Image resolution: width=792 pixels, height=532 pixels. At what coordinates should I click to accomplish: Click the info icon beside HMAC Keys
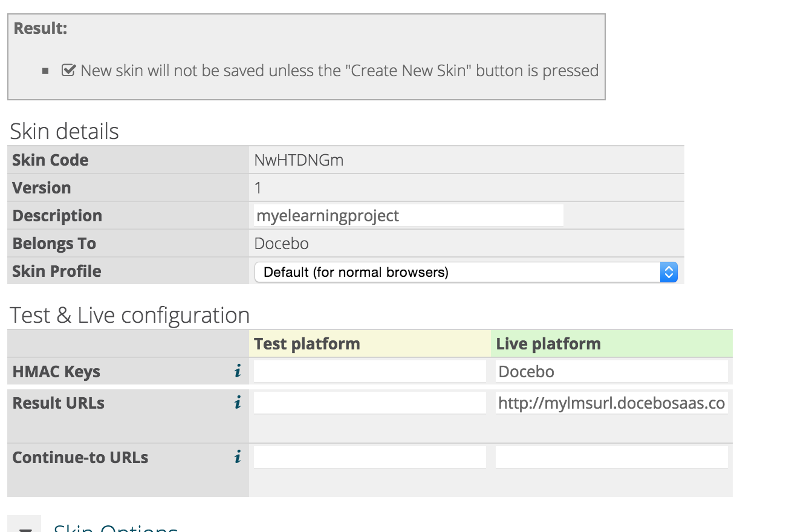click(x=238, y=371)
